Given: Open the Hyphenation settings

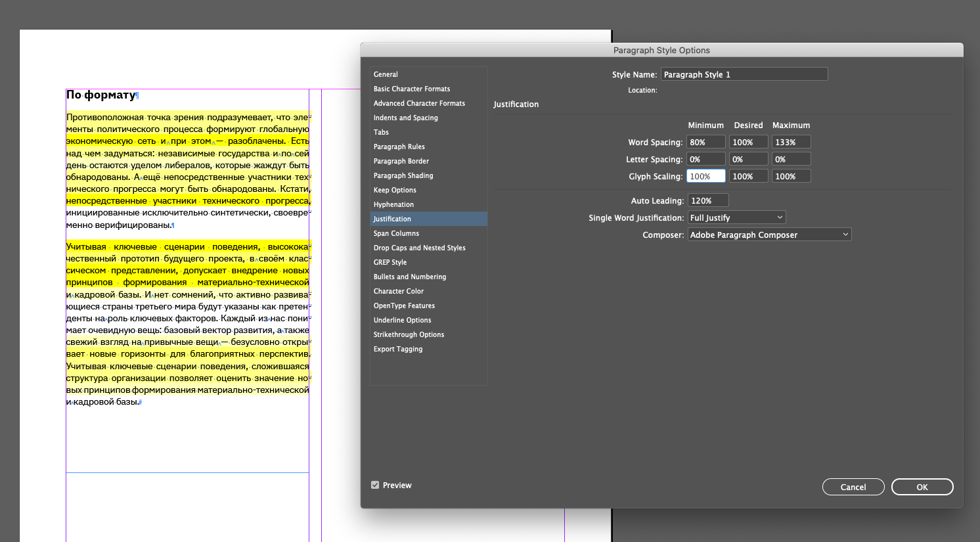Looking at the screenshot, I should click(393, 204).
